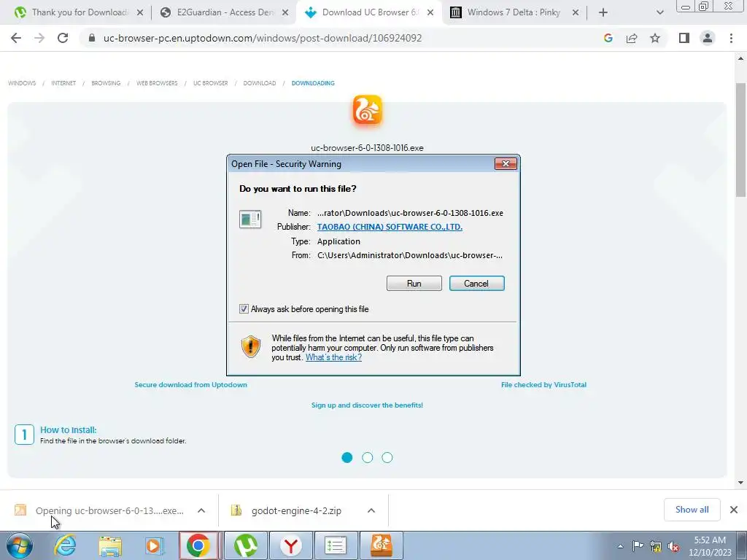The image size is (747, 560).
Task: Click the muted volume tray icon
Action: tap(673, 546)
